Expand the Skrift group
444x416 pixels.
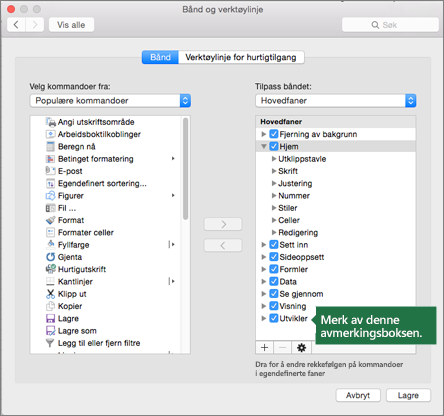pyautogui.click(x=274, y=171)
